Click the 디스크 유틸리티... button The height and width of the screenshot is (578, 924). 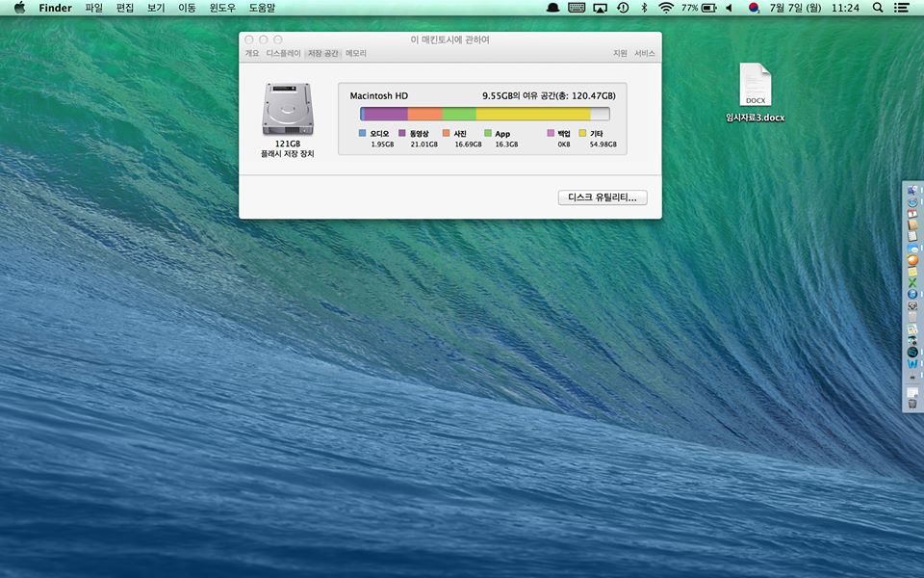click(603, 197)
